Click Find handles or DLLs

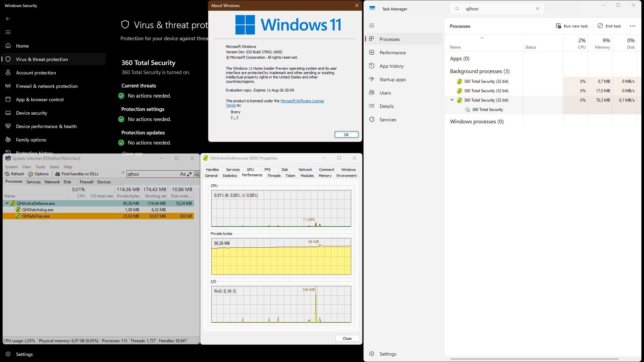click(77, 174)
